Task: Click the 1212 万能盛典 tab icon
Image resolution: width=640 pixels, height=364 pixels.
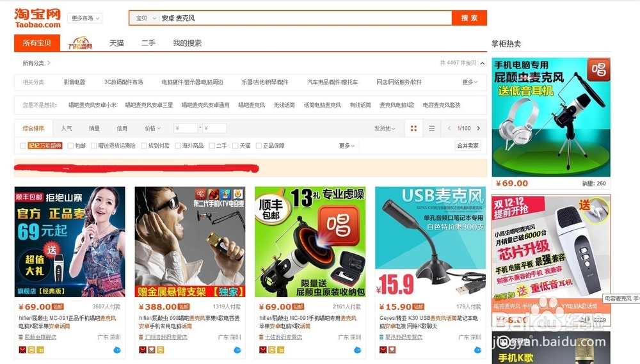Action: [81, 43]
